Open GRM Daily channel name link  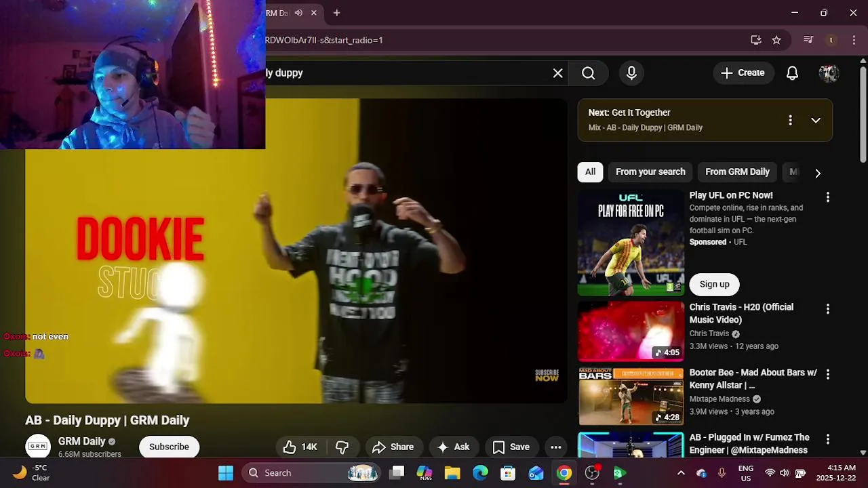[82, 441]
